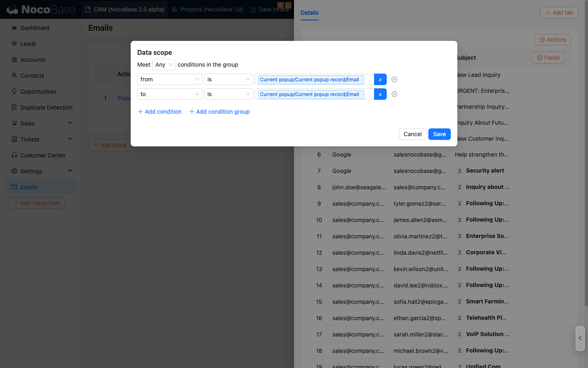Open the Meet Any condition dropdown
The width and height of the screenshot is (588, 368).
click(x=164, y=65)
